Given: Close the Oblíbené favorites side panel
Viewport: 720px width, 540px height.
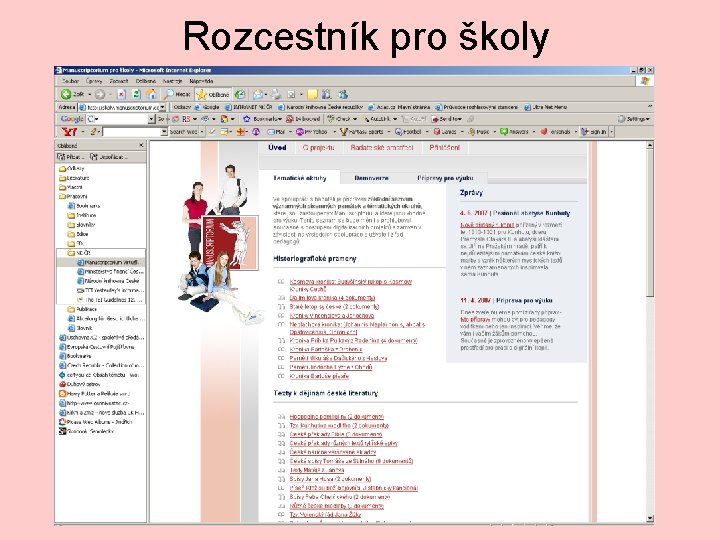Looking at the screenshot, I should 141,145.
